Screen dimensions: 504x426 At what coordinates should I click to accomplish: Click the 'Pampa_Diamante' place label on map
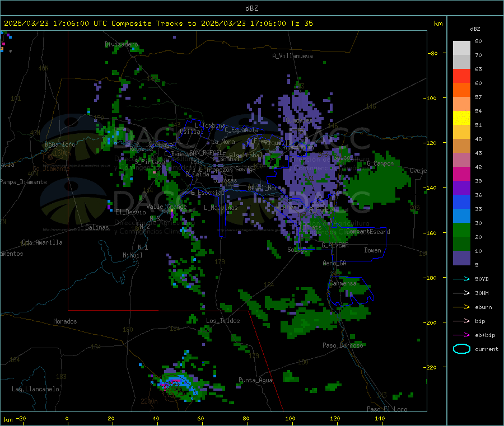[x=23, y=182]
